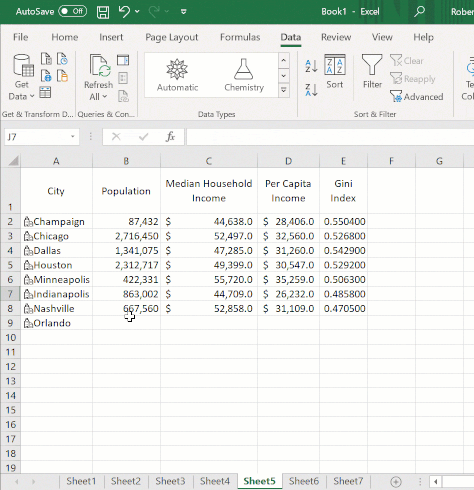Open the Sheet3 worksheet tab
Viewport: 474px width, 490px height.
[x=170, y=481]
